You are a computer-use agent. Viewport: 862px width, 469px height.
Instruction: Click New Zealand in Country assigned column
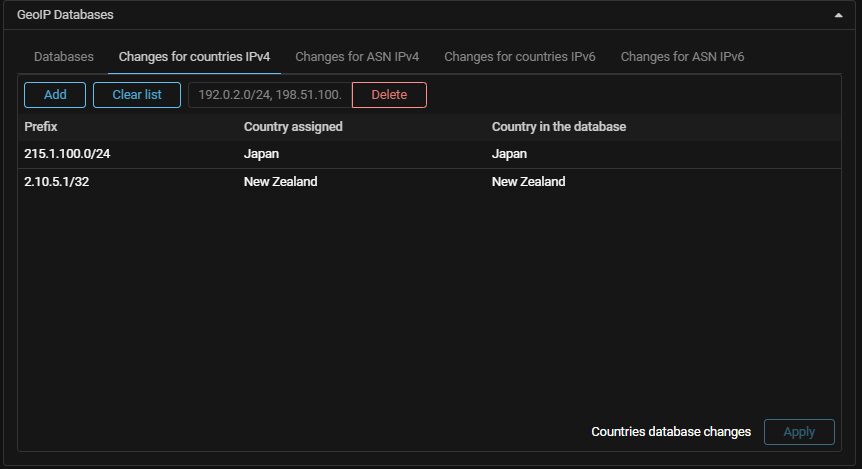(x=280, y=182)
